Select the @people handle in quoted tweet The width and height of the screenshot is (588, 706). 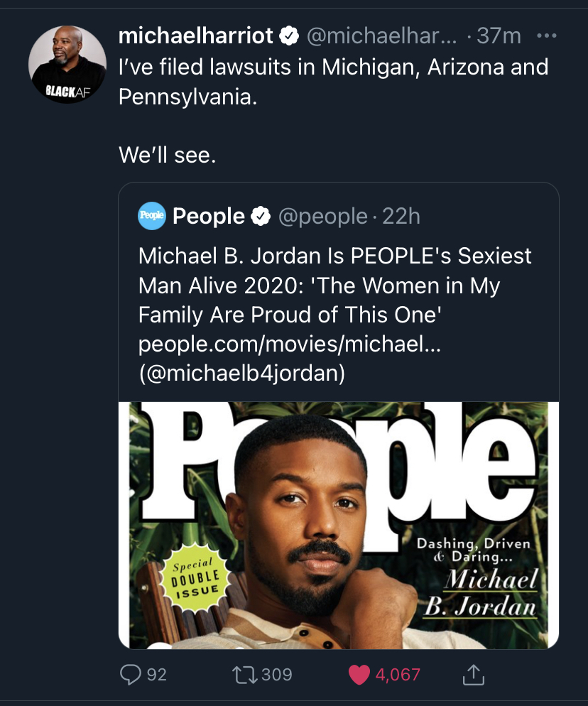click(324, 216)
